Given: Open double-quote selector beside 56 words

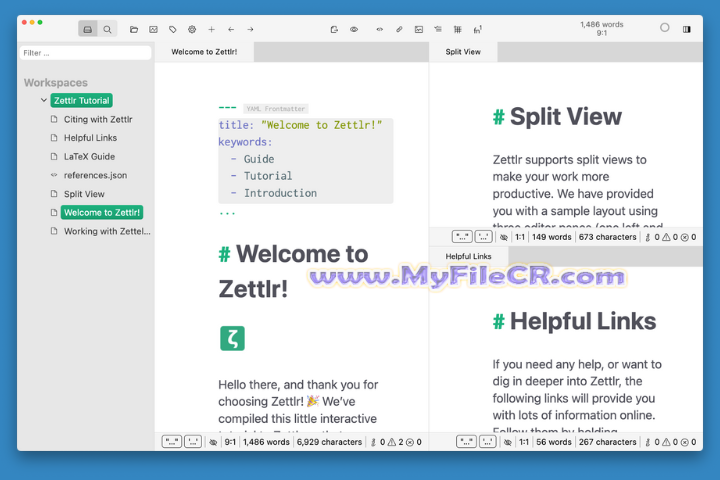Looking at the screenshot, I should pyautogui.click(x=467, y=442).
